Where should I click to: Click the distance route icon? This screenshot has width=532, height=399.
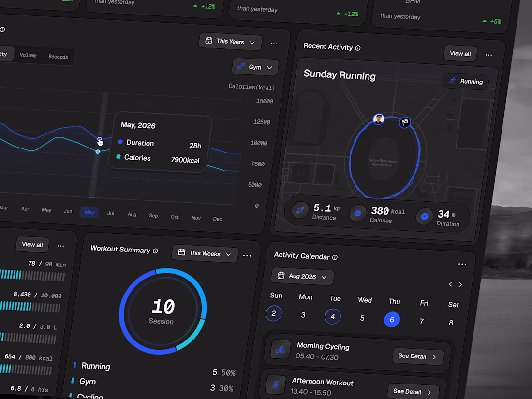pyautogui.click(x=300, y=210)
